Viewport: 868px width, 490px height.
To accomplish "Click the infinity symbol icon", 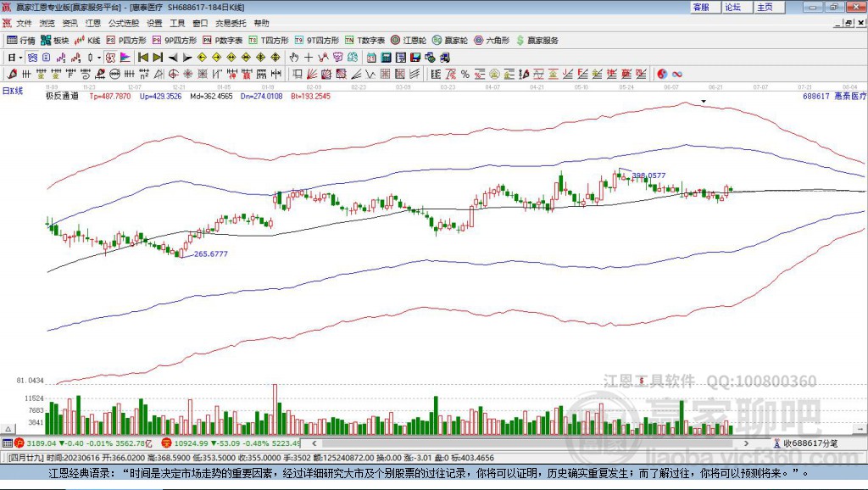I will (x=677, y=75).
